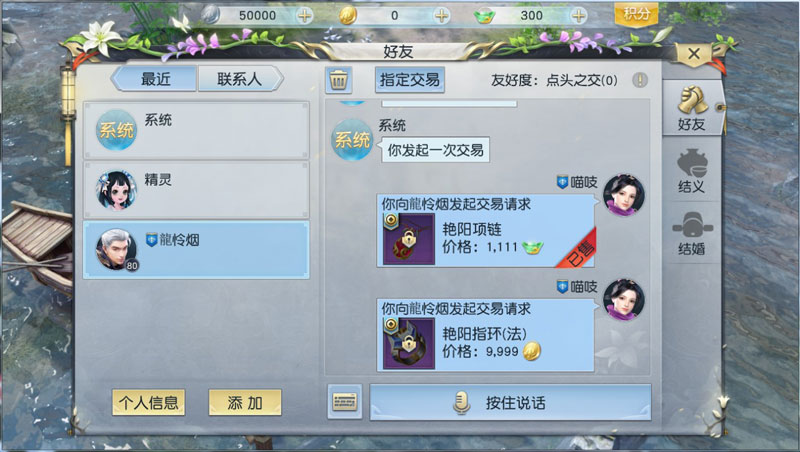
Task: Add gold coins with plus icon
Action: (441, 16)
